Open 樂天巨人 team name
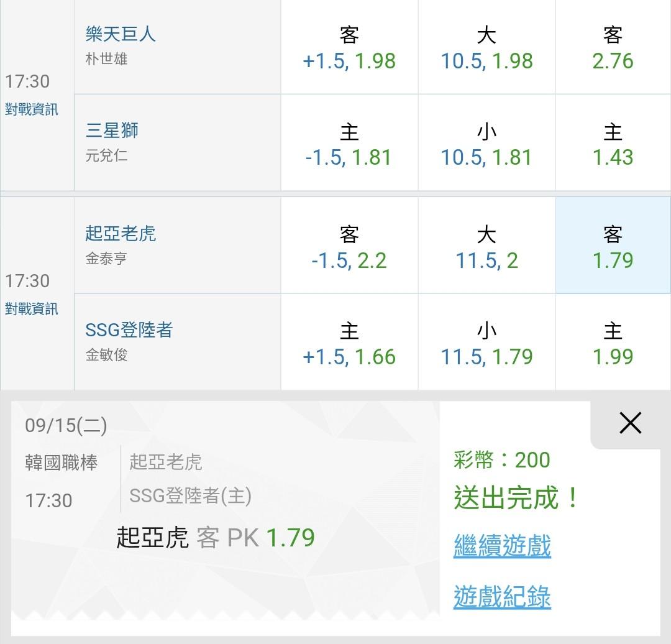This screenshot has height=644, width=671. [x=121, y=34]
